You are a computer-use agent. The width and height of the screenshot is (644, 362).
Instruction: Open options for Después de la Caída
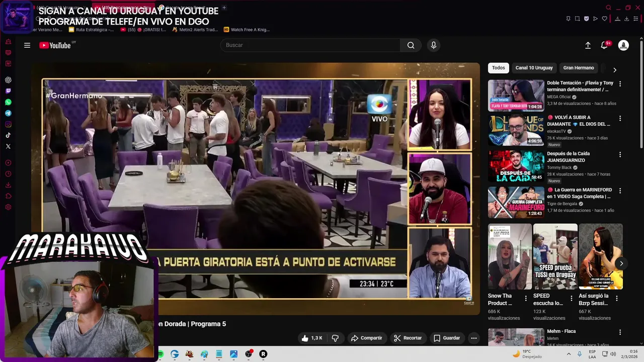pos(620,155)
